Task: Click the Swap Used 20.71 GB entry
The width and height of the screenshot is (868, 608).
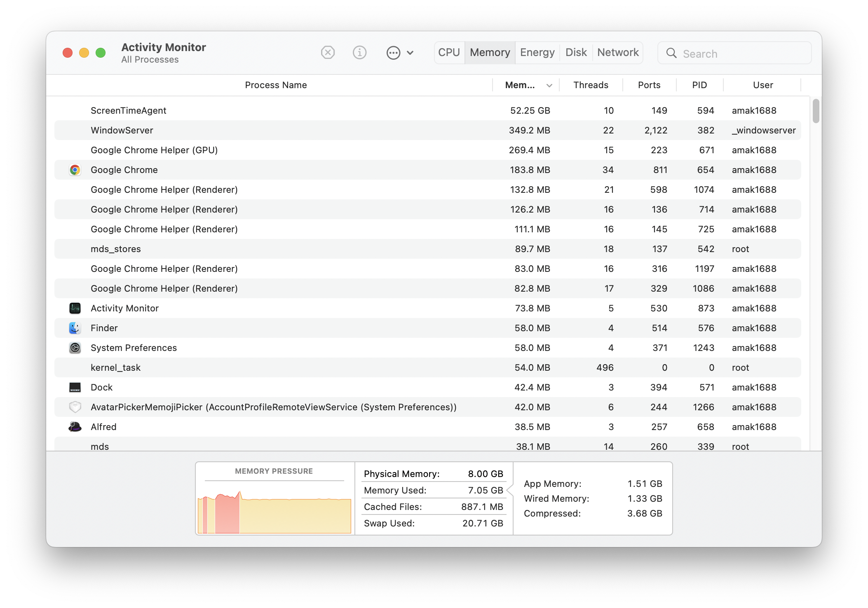Action: pyautogui.click(x=434, y=523)
